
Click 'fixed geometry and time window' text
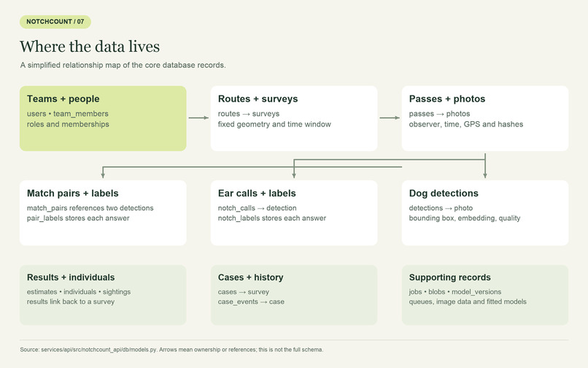(x=274, y=124)
